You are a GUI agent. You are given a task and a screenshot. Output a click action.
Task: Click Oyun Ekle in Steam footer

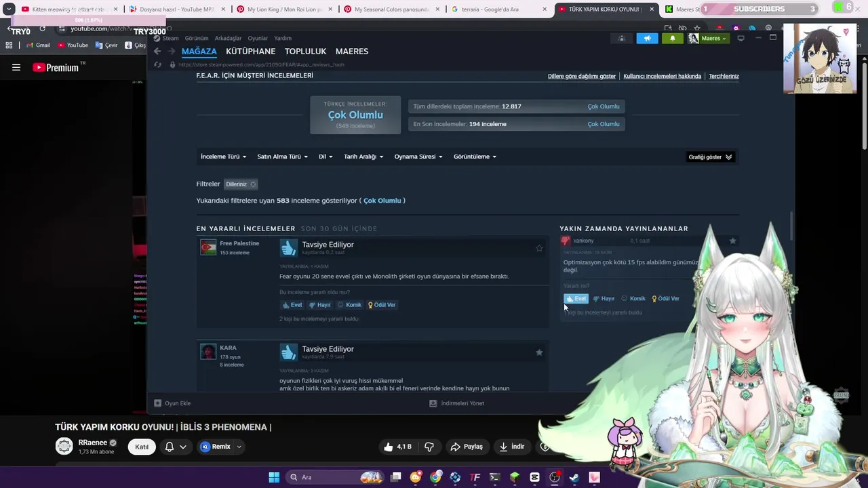[172, 403]
